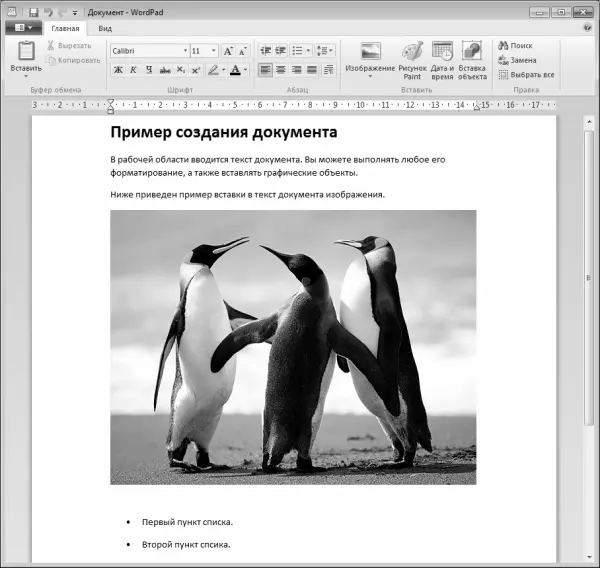
Task: Click the penguins image in document
Action: (x=293, y=346)
